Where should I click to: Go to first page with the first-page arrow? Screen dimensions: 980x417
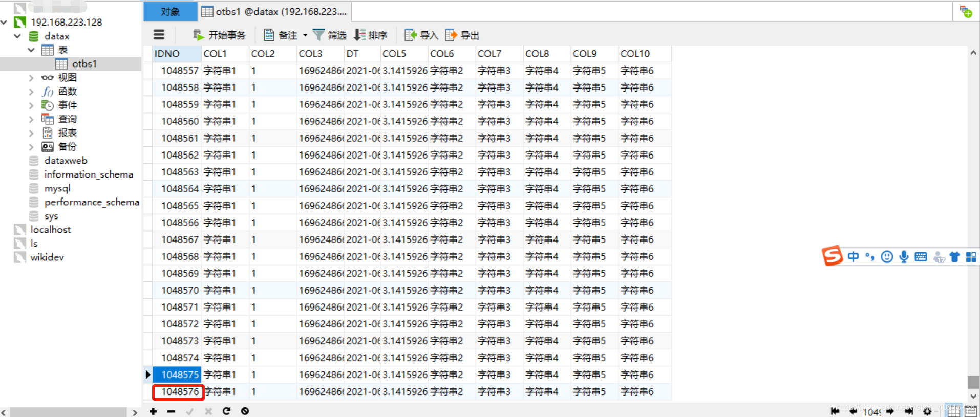point(835,411)
